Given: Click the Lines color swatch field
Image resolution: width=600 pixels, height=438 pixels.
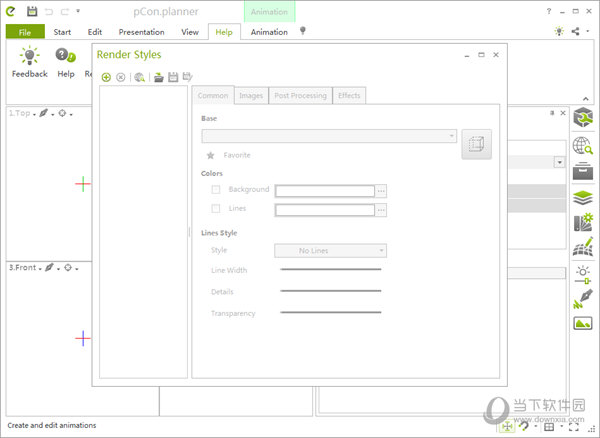Looking at the screenshot, I should [x=324, y=210].
